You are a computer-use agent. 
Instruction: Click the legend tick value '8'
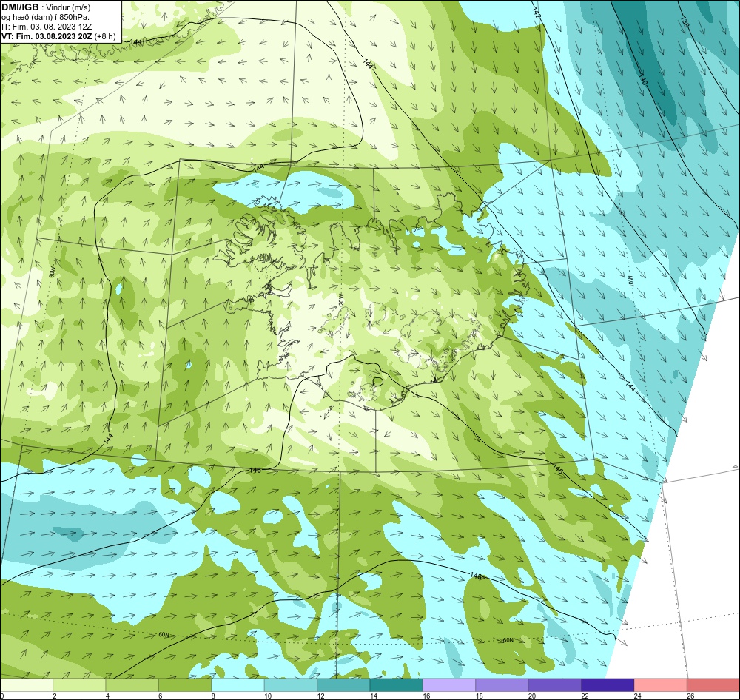[213, 696]
